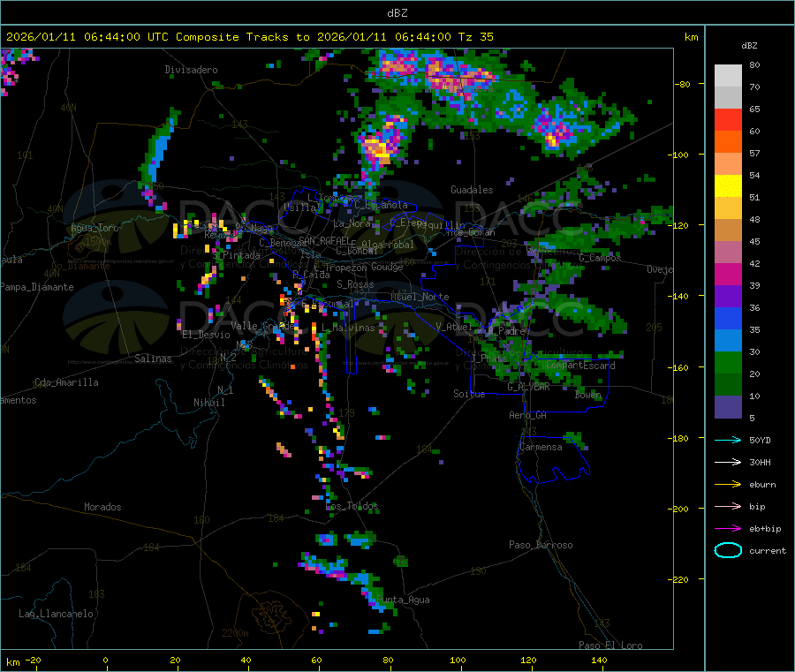Screen dimensions: 795x672
Task: Click the 50YD cyan arrow legend icon
Action: (728, 440)
